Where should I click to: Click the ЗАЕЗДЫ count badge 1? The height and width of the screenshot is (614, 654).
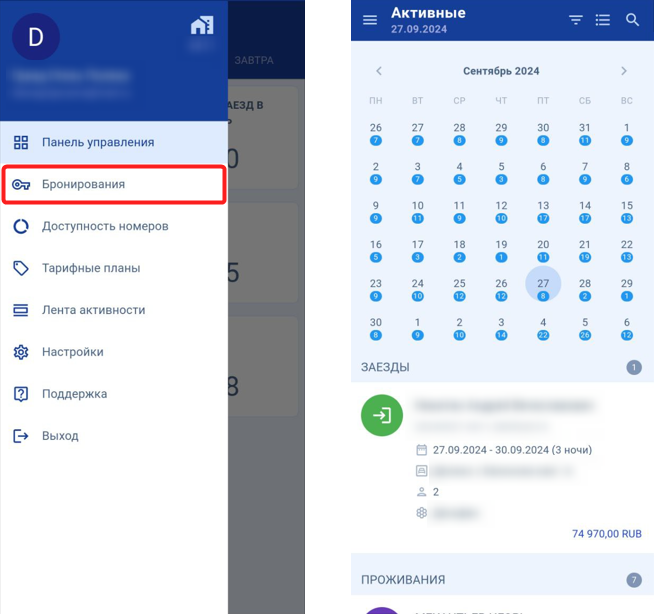pos(634,367)
